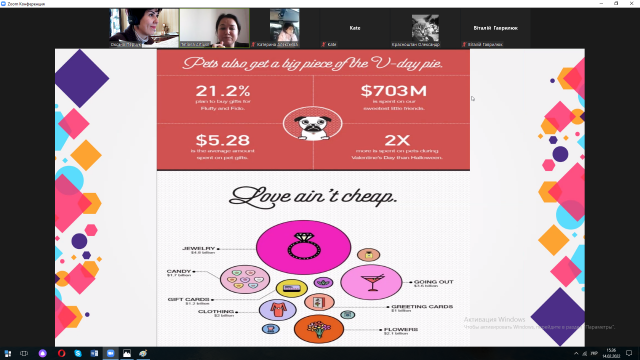640x360 pixels.
Task: Select the active speaker's green-bordered video thumbnail
Action: point(214,28)
